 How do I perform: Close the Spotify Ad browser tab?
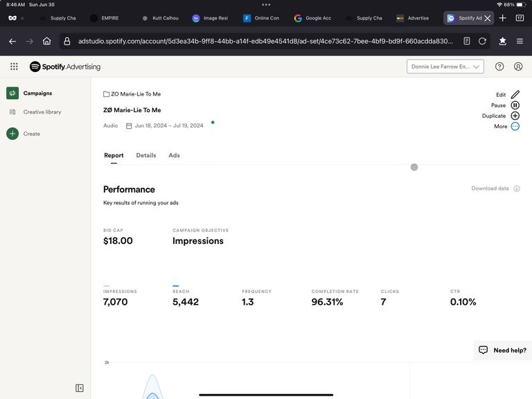pyautogui.click(x=487, y=18)
